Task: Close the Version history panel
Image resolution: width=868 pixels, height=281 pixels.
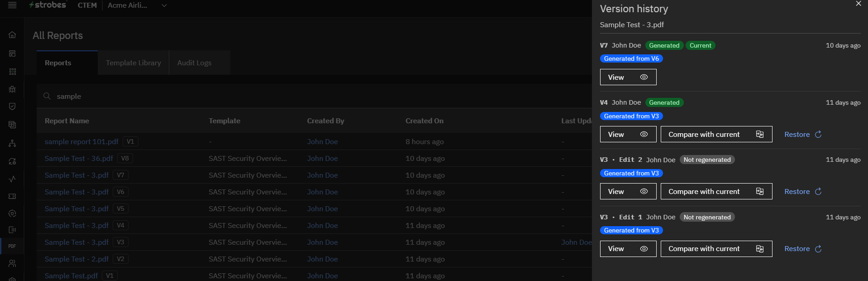Action: pyautogui.click(x=858, y=4)
